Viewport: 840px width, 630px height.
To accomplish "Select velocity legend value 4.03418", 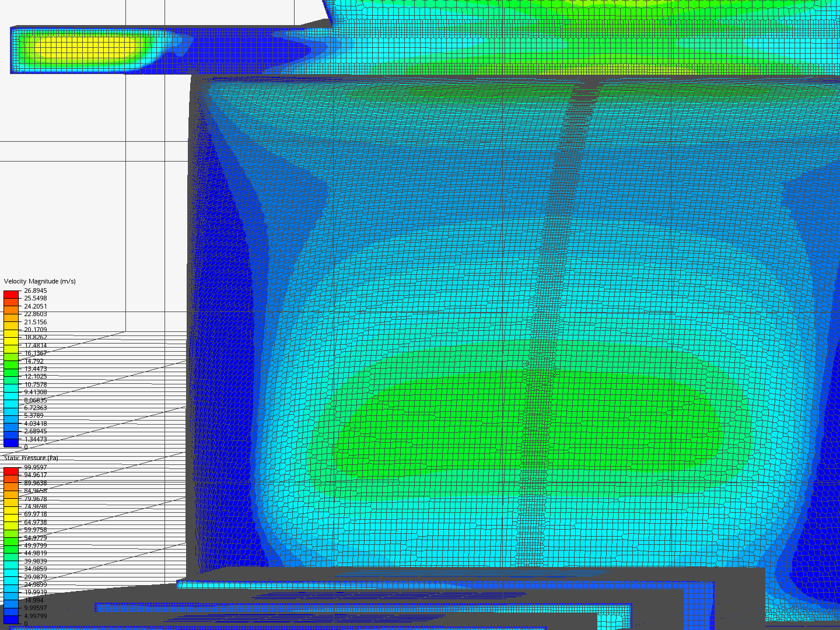I will click(36, 423).
